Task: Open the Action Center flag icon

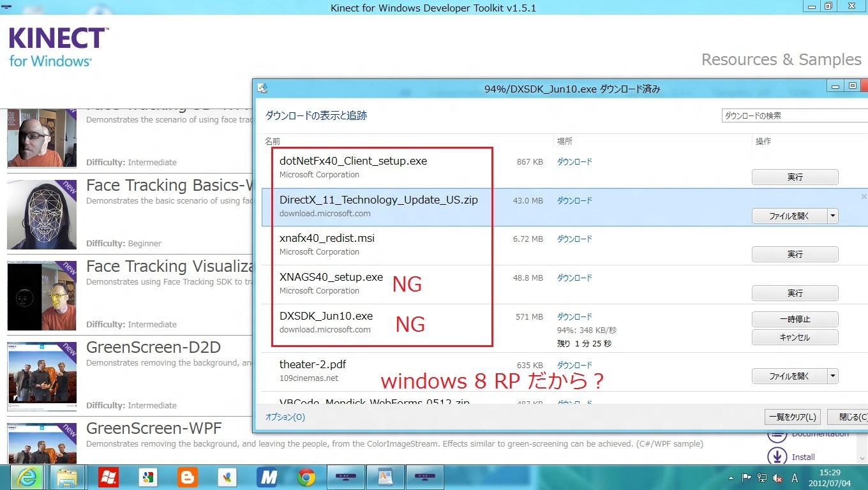Action: pos(746,478)
